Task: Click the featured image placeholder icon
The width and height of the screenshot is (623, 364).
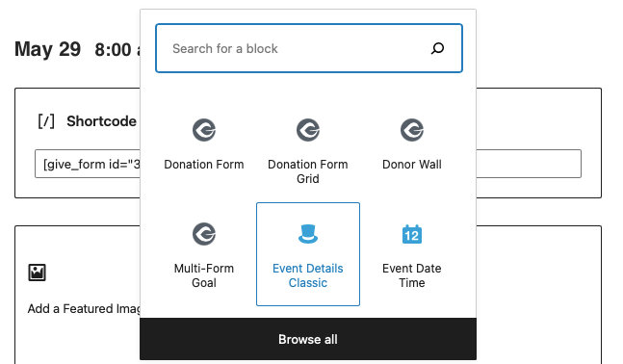Action: pos(37,273)
